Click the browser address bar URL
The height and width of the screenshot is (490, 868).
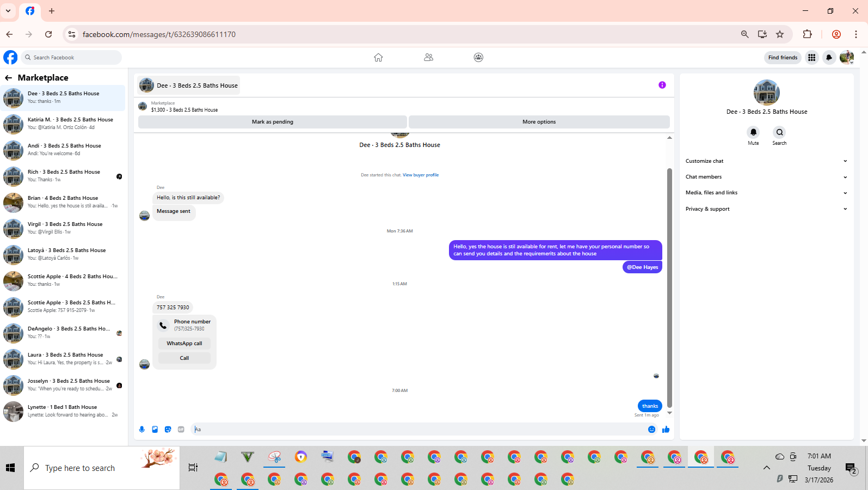(159, 34)
